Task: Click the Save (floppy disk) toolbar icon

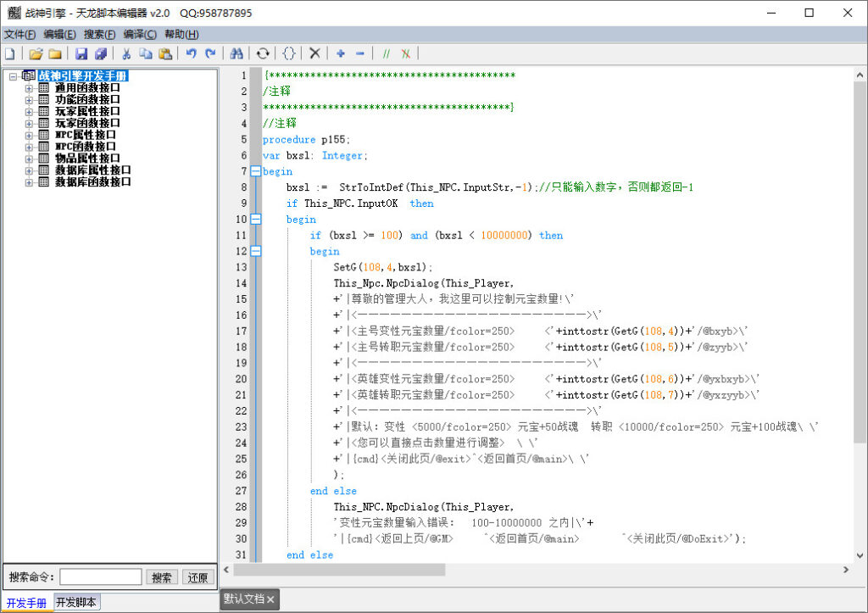Action: coord(81,53)
